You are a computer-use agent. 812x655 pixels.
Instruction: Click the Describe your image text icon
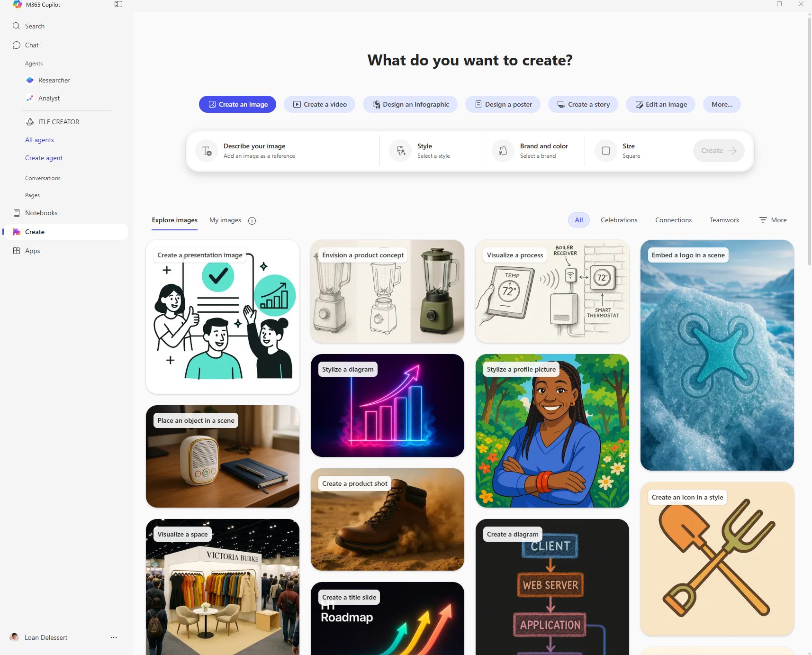[207, 151]
